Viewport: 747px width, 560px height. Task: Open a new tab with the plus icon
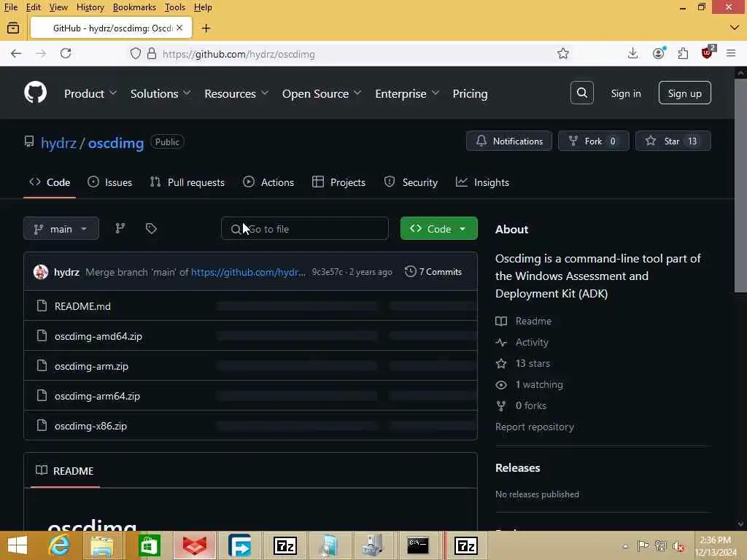tap(206, 28)
